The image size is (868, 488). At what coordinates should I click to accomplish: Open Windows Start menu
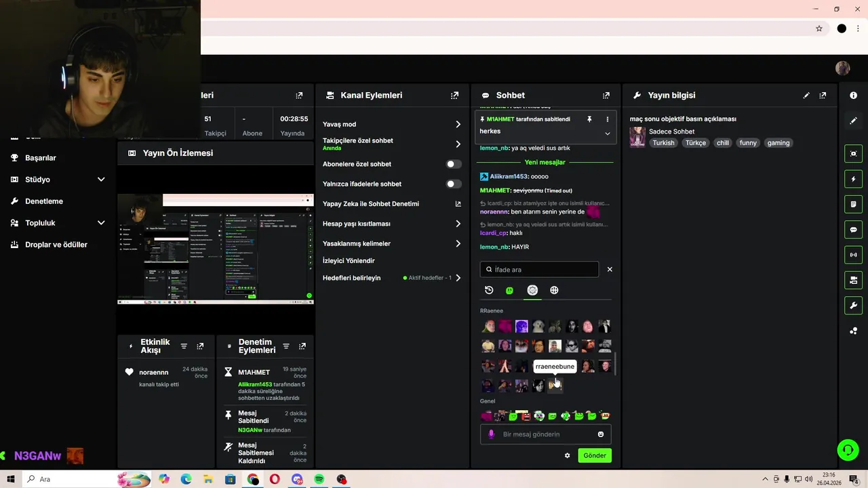click(x=11, y=479)
